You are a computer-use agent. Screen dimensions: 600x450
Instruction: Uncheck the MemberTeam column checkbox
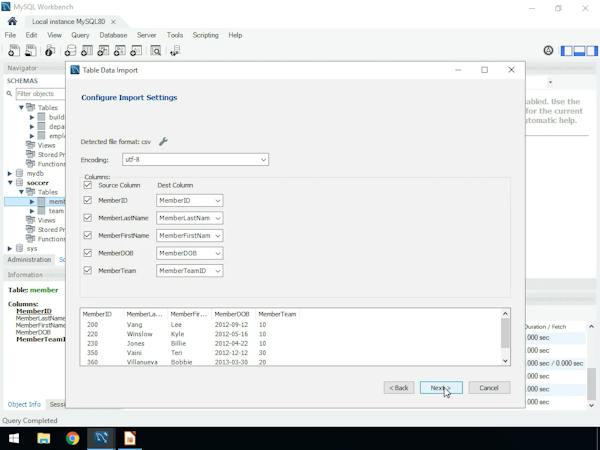pyautogui.click(x=88, y=271)
